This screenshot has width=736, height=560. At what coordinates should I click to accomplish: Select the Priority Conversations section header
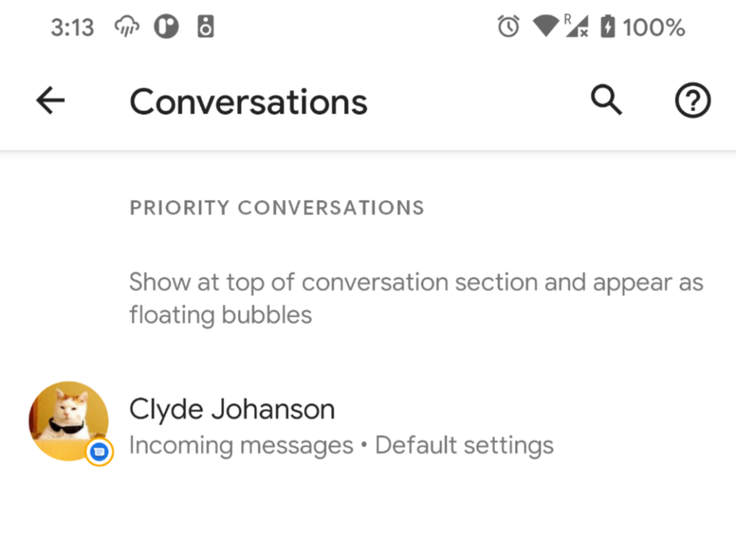pyautogui.click(x=277, y=208)
